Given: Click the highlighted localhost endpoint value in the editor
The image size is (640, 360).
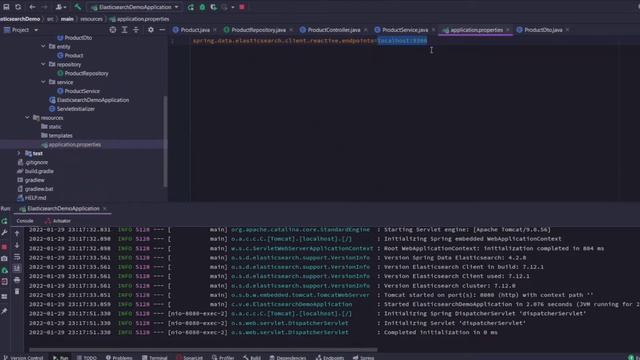Looking at the screenshot, I should click(x=402, y=41).
